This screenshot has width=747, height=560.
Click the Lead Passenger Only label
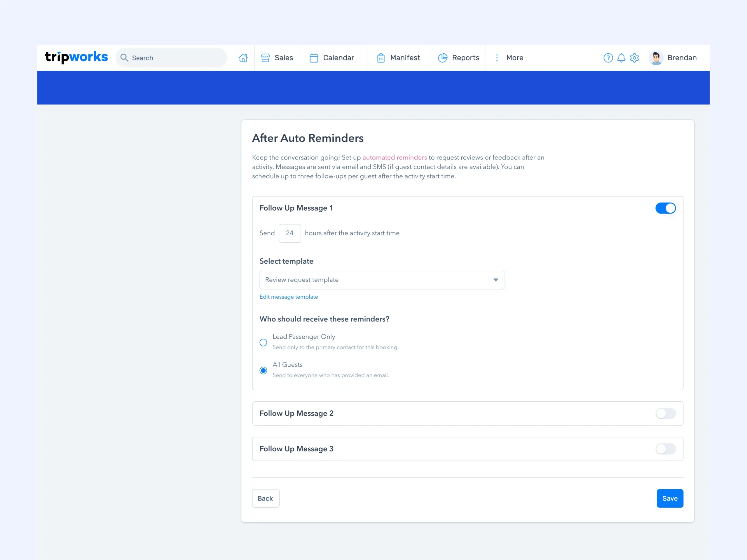click(x=303, y=337)
